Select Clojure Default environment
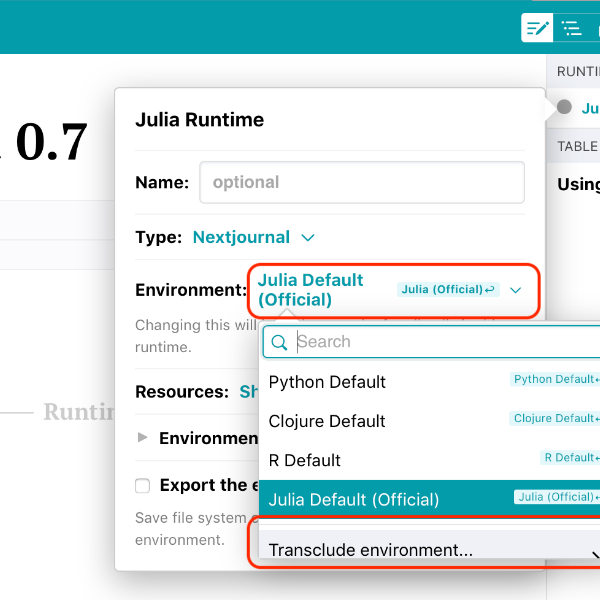This screenshot has width=600, height=600. coord(327,421)
